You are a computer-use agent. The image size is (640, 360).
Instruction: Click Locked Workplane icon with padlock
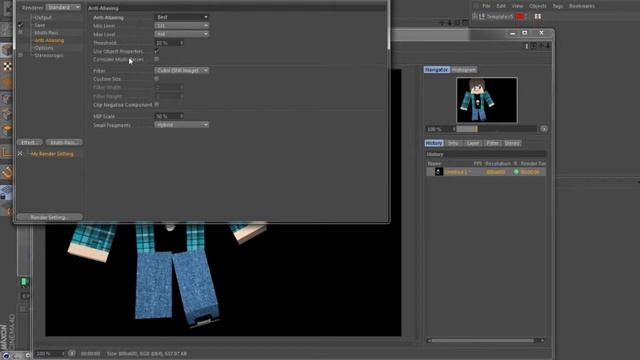coord(6,193)
